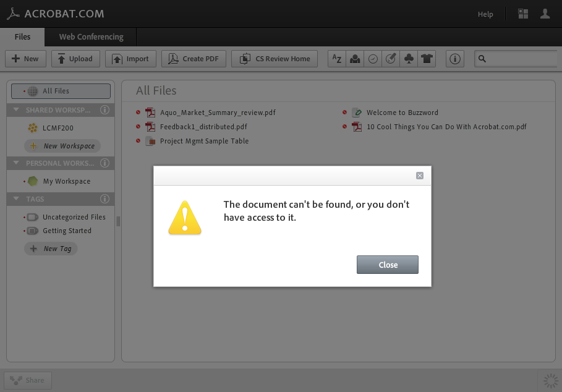This screenshot has height=392, width=562.
Task: Open the info icon in the toolbar
Action: coord(455,59)
